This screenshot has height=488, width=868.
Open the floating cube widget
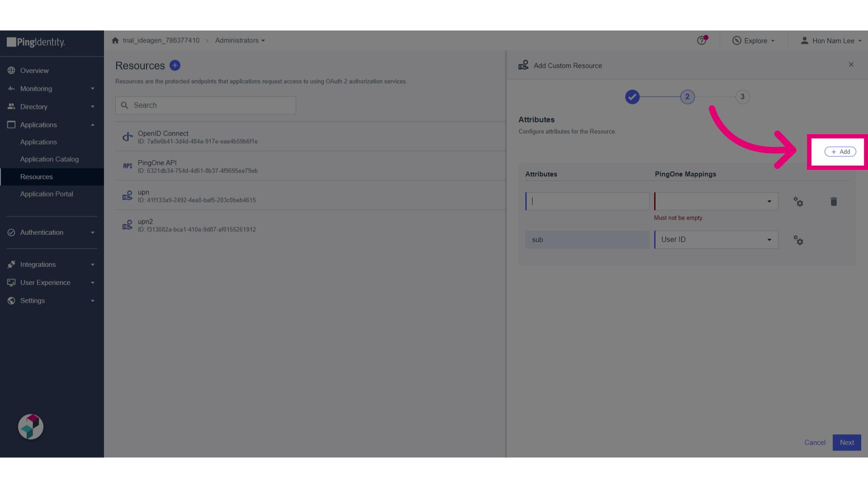pyautogui.click(x=31, y=427)
